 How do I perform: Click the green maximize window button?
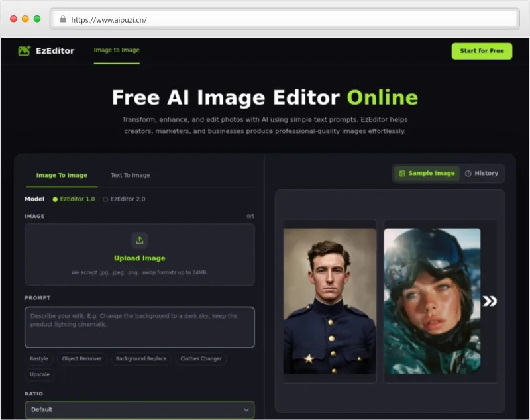coord(37,19)
